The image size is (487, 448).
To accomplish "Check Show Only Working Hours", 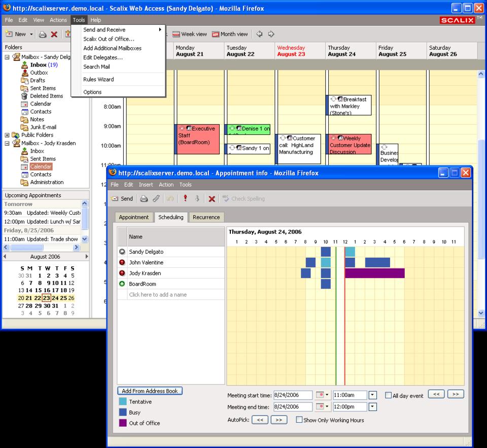I will click(299, 420).
